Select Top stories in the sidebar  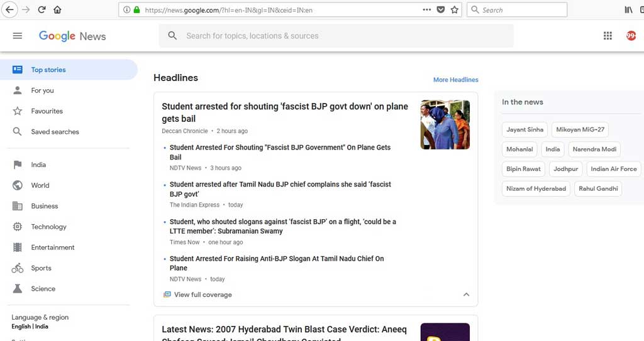[69, 70]
